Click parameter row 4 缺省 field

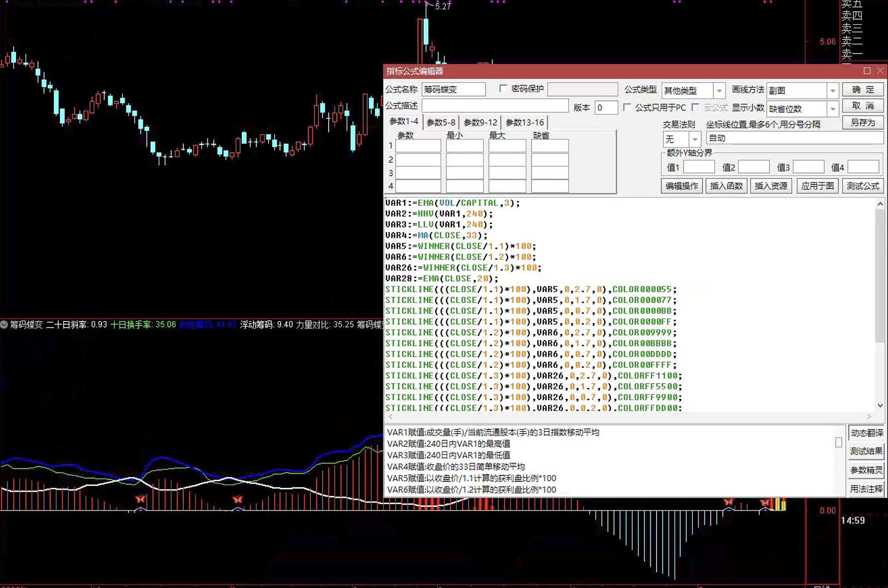point(550,186)
